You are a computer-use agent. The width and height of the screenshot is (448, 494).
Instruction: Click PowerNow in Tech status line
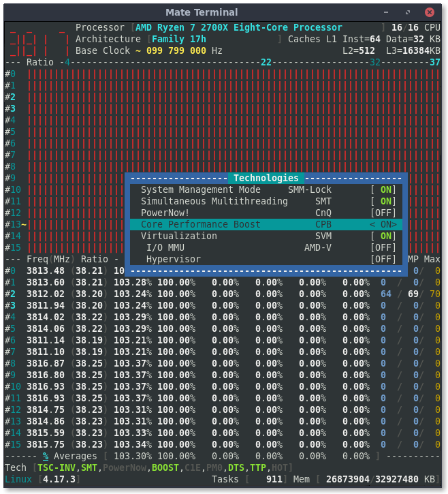point(125,468)
